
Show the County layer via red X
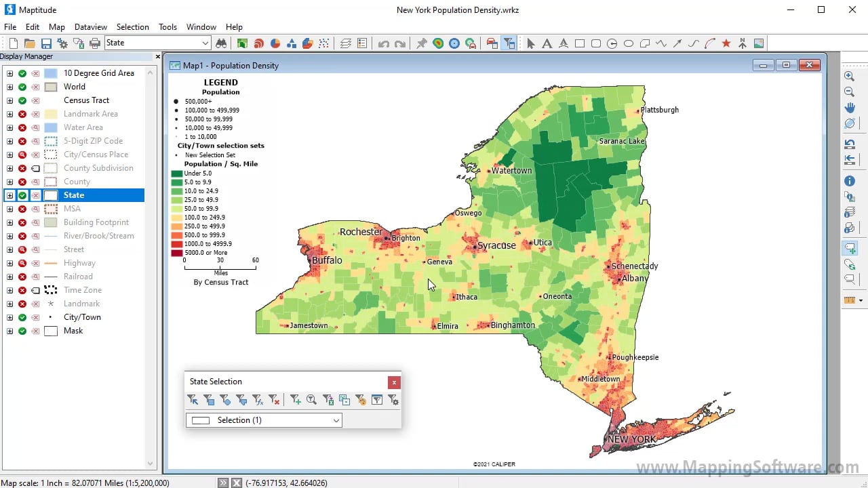[x=22, y=182]
